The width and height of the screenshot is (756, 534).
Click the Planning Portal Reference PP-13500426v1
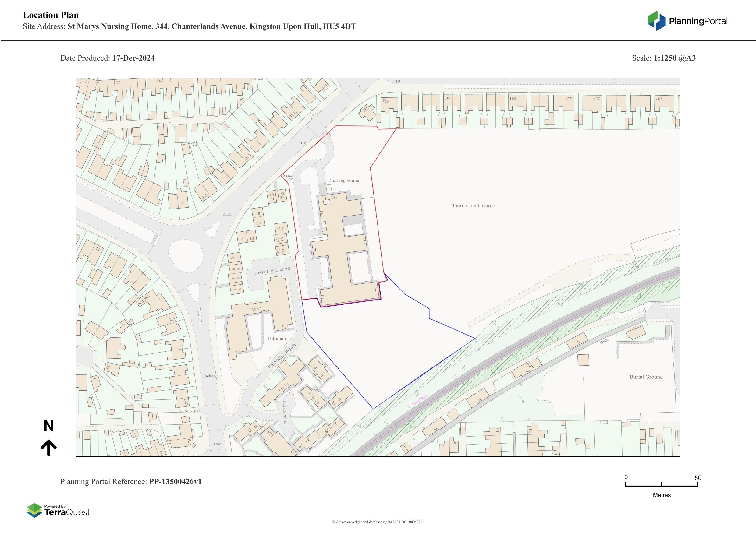pyautogui.click(x=175, y=482)
